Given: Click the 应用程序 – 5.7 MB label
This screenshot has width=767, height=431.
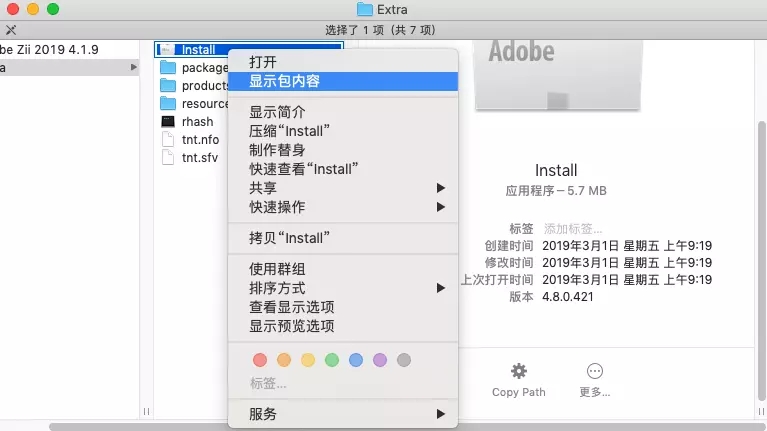Looking at the screenshot, I should click(x=556, y=191).
